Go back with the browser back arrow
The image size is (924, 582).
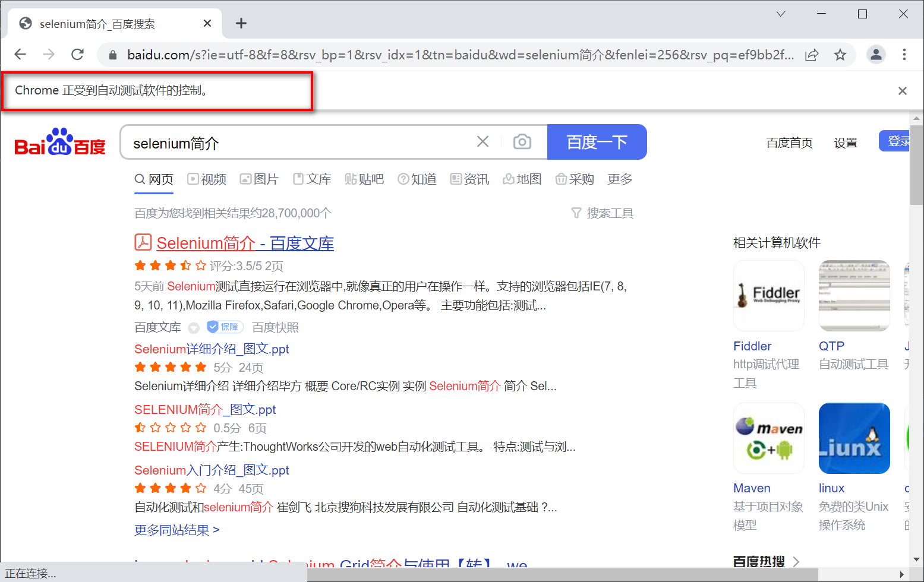coord(20,55)
